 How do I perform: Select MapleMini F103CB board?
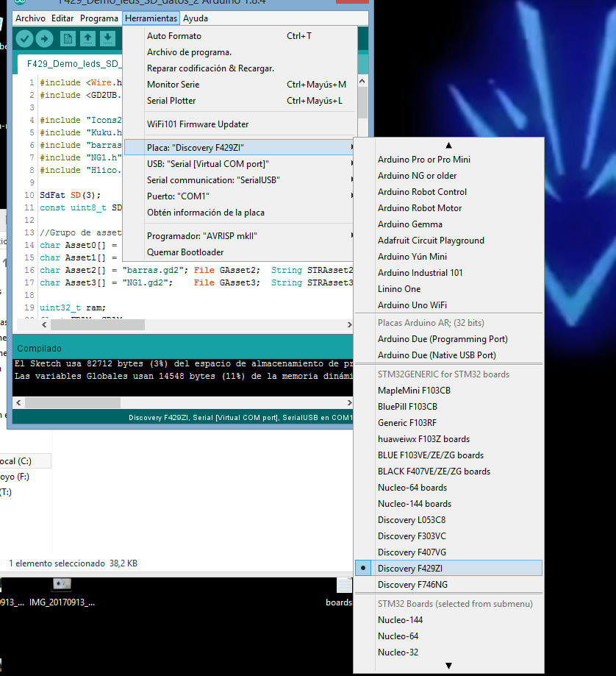448,390
